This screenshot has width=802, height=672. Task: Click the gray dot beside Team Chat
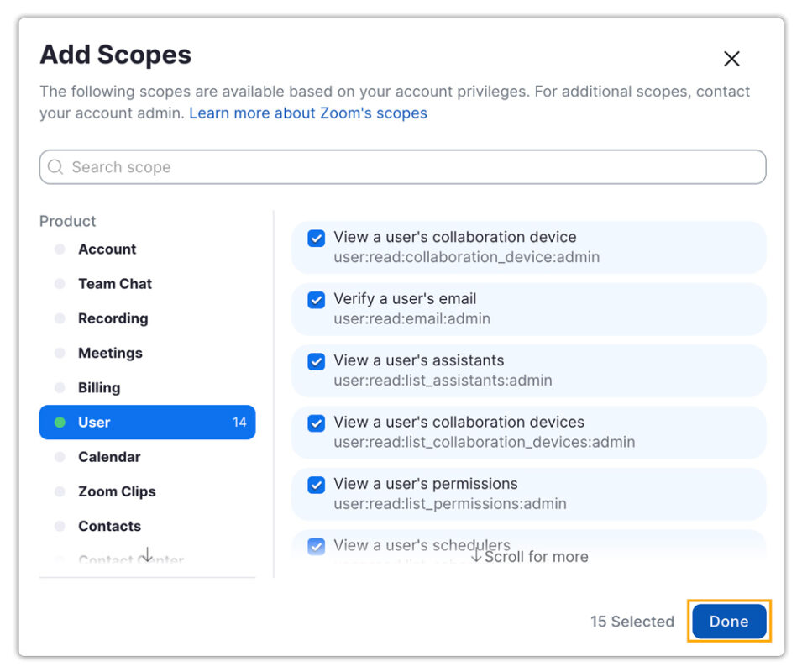pyautogui.click(x=60, y=284)
